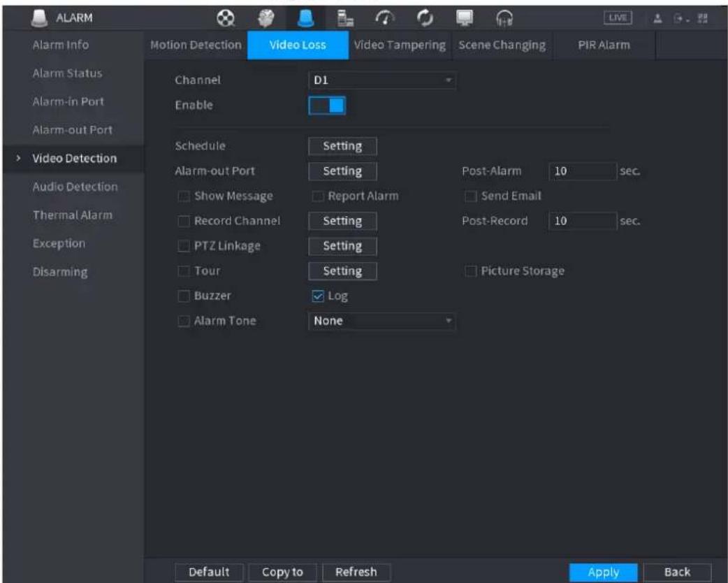Click the LIVE view button

pyautogui.click(x=618, y=17)
